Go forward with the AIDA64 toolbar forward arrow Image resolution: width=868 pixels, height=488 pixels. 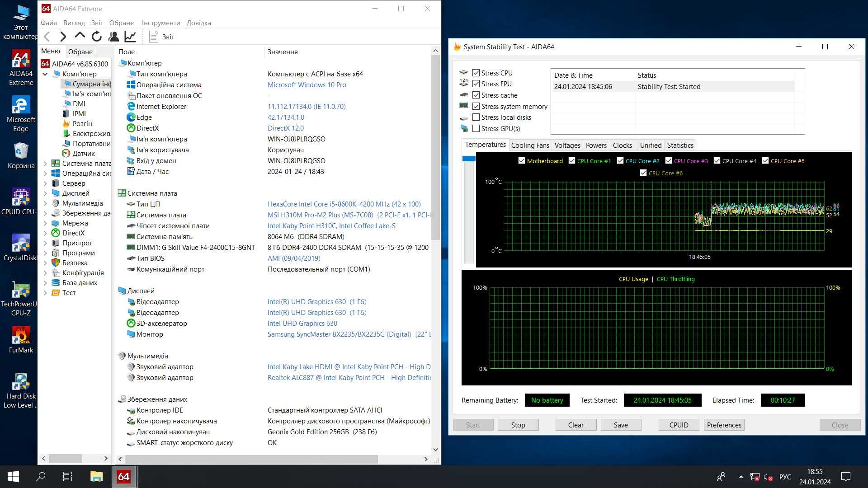click(x=63, y=37)
